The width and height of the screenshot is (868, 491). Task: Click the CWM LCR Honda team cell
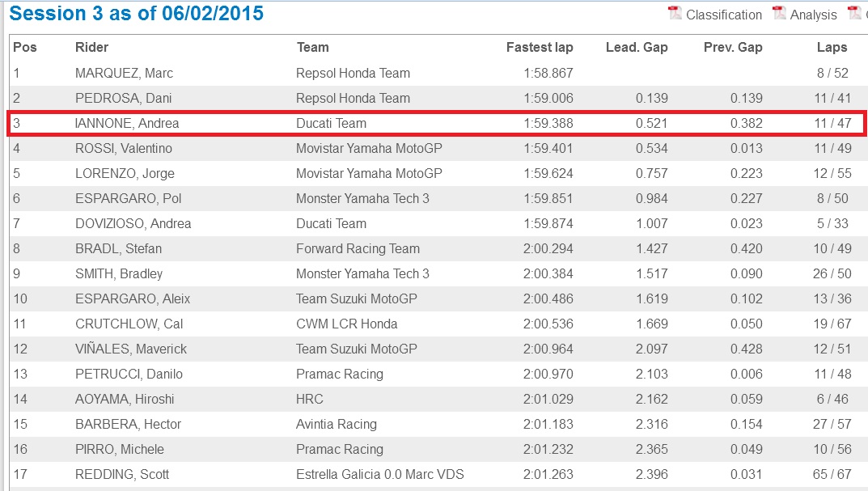coord(346,324)
